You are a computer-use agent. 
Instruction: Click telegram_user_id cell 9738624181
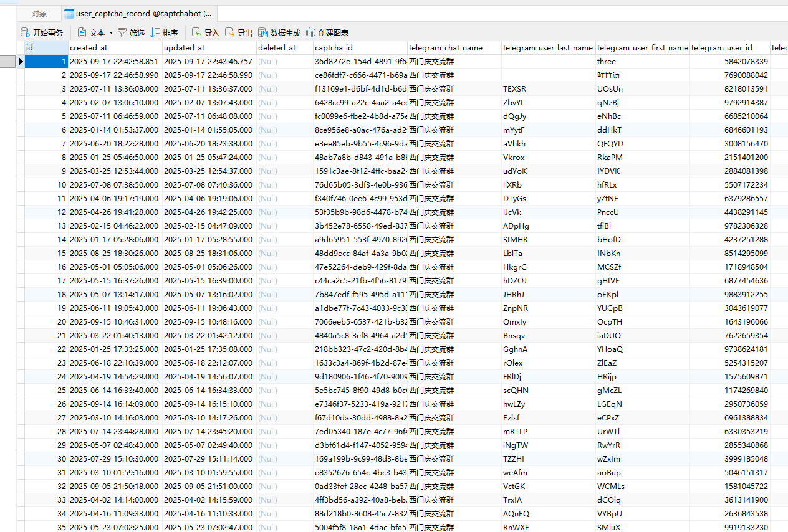(730, 349)
